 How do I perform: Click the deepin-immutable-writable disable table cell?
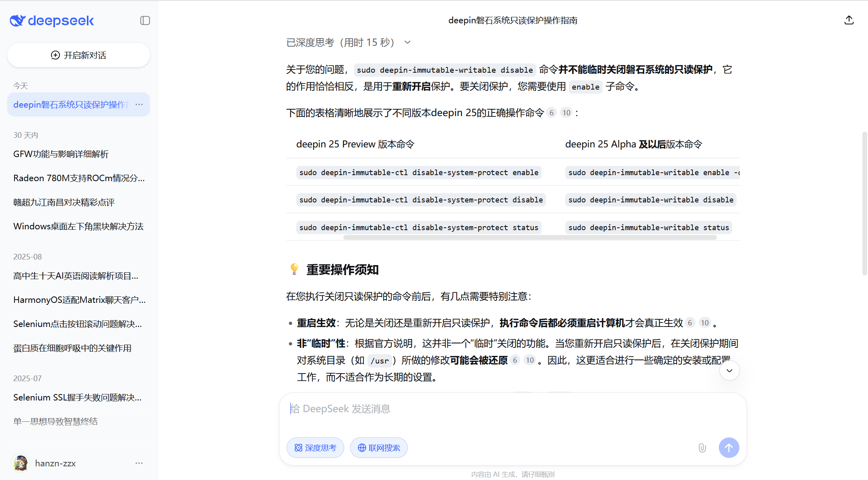pyautogui.click(x=650, y=200)
